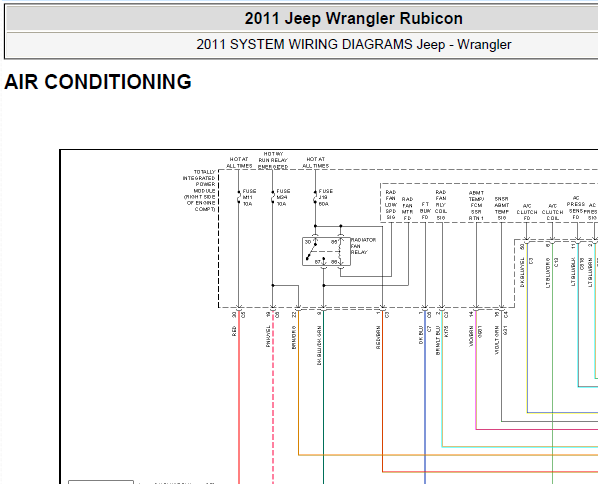Screen dimensions: 598x484
Task: Click the 'VIO/LT GRN' wire color label
Action: click(x=497, y=340)
